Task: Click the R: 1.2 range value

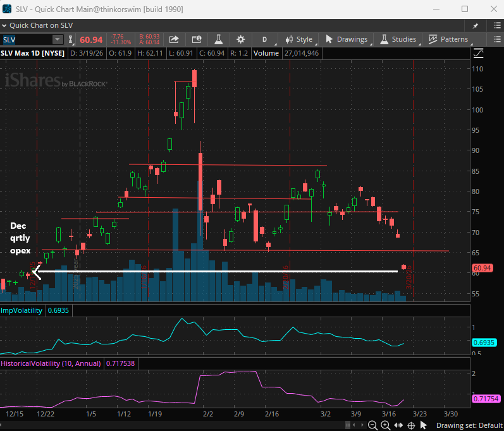Action: coord(239,53)
